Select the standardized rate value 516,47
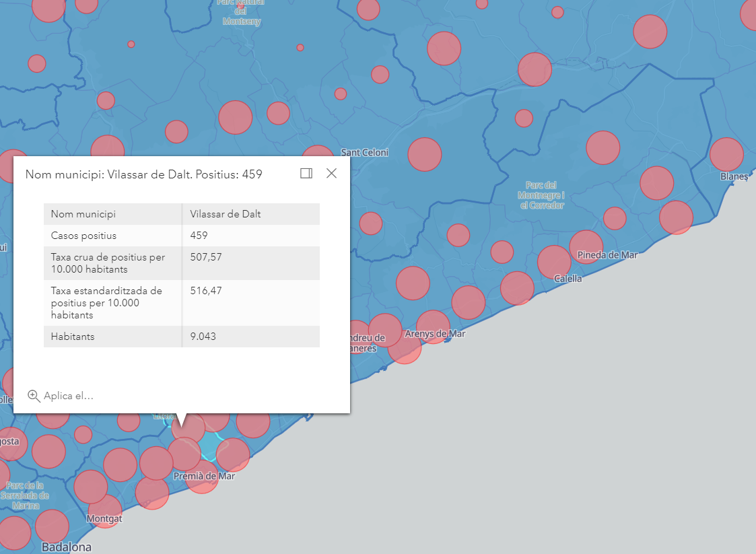Viewport: 756px width, 554px height. pyautogui.click(x=206, y=291)
